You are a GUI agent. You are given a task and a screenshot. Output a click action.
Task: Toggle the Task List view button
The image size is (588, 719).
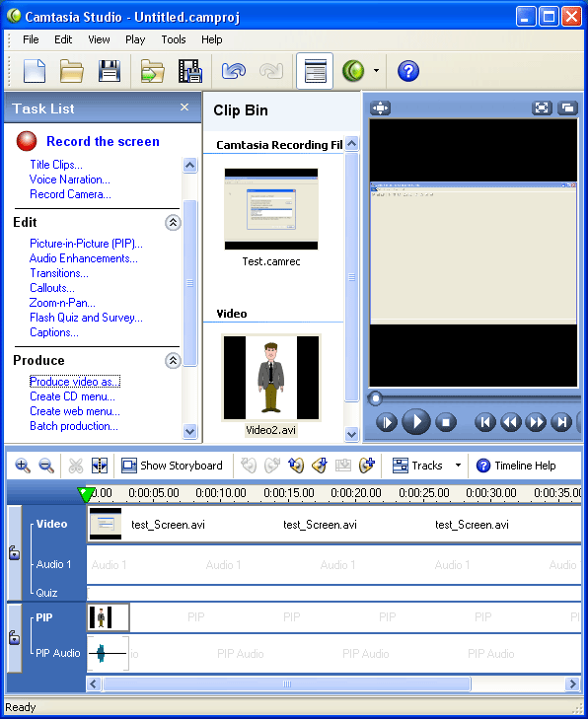point(315,71)
